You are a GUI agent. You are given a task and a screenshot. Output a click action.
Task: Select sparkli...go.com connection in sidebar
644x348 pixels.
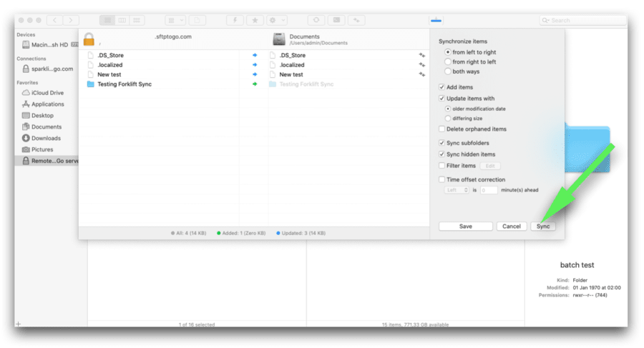(x=48, y=69)
